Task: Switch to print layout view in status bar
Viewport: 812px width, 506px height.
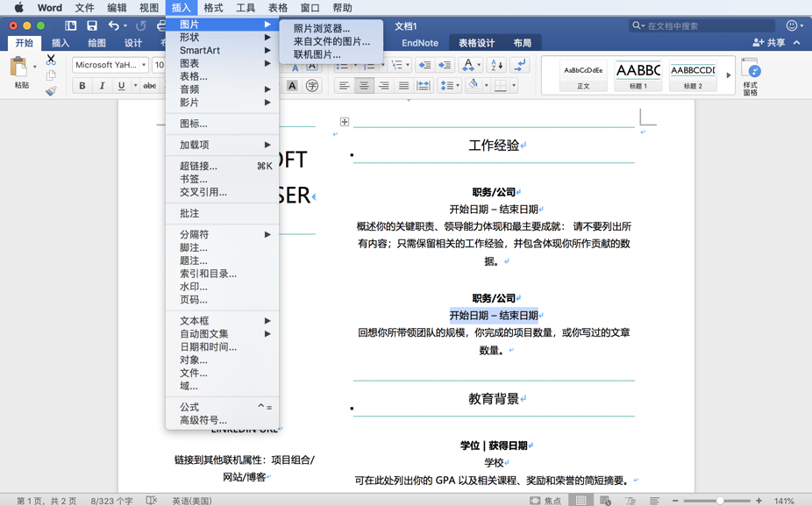Action: (x=581, y=501)
